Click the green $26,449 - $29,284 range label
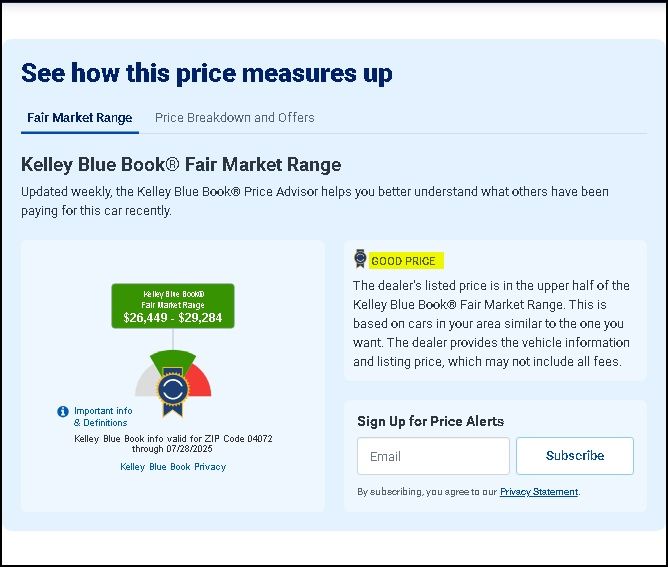Viewport: 668px width, 567px height. [x=173, y=306]
